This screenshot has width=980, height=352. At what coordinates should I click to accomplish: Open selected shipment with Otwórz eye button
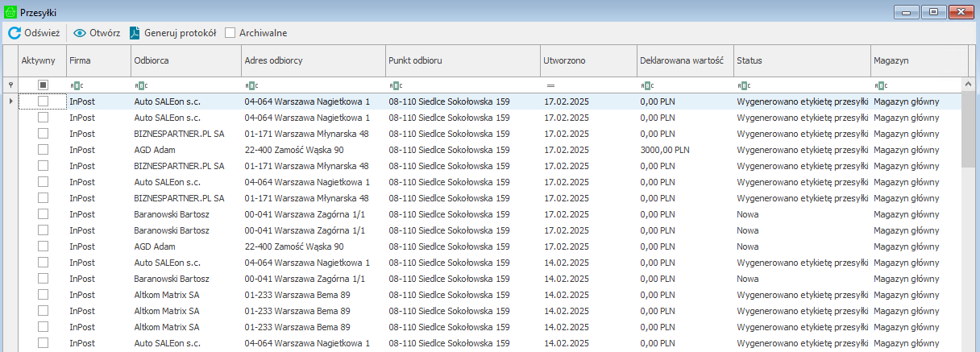click(97, 33)
